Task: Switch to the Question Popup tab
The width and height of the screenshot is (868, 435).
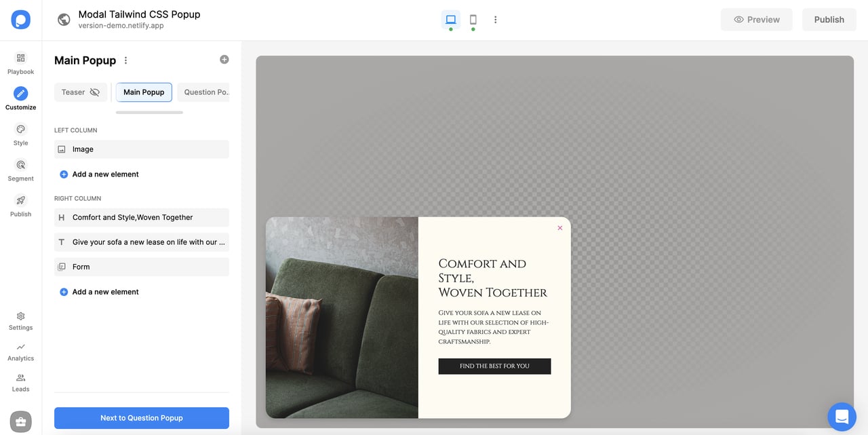Action: [203, 92]
